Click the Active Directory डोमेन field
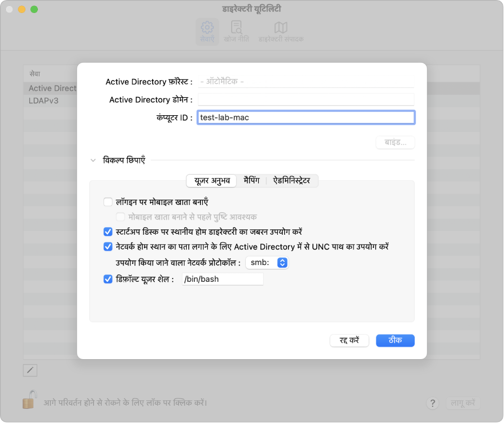Image resolution: width=504 pixels, height=423 pixels. 306,100
